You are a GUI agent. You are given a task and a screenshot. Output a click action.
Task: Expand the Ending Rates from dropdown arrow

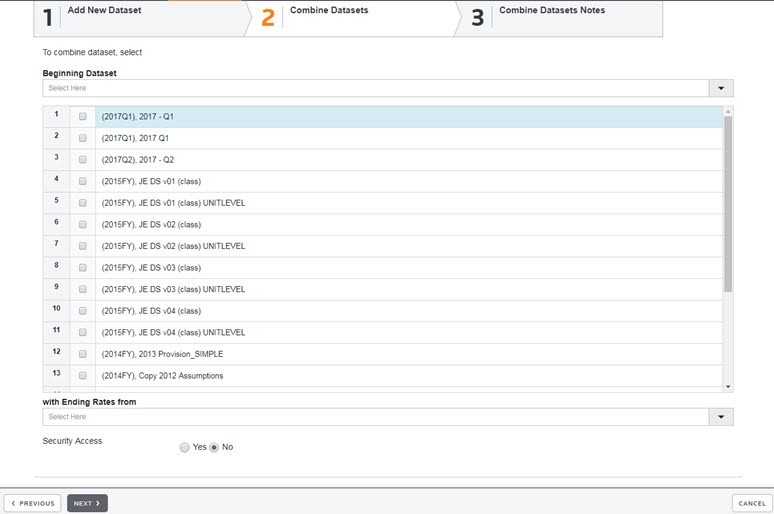tap(721, 416)
